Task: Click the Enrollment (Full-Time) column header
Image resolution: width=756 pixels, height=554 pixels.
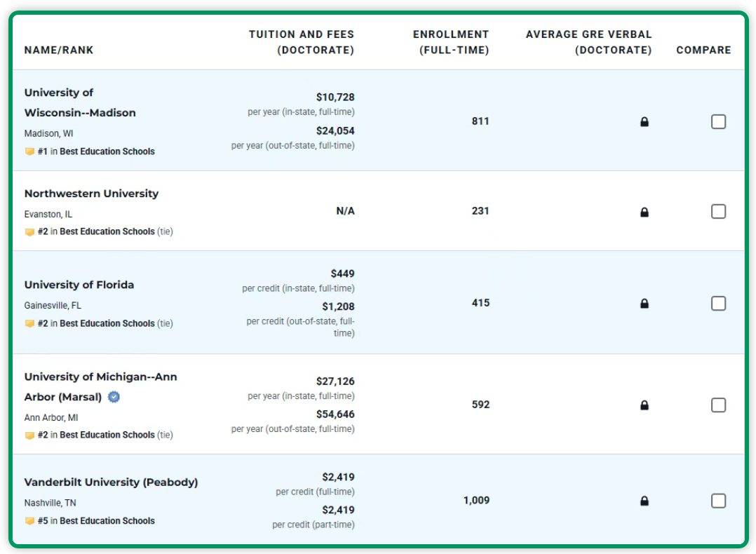Action: [x=450, y=42]
